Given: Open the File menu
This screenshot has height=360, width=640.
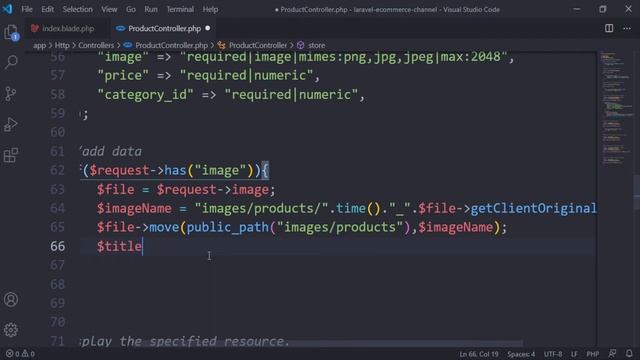Looking at the screenshot, I should point(27,9).
